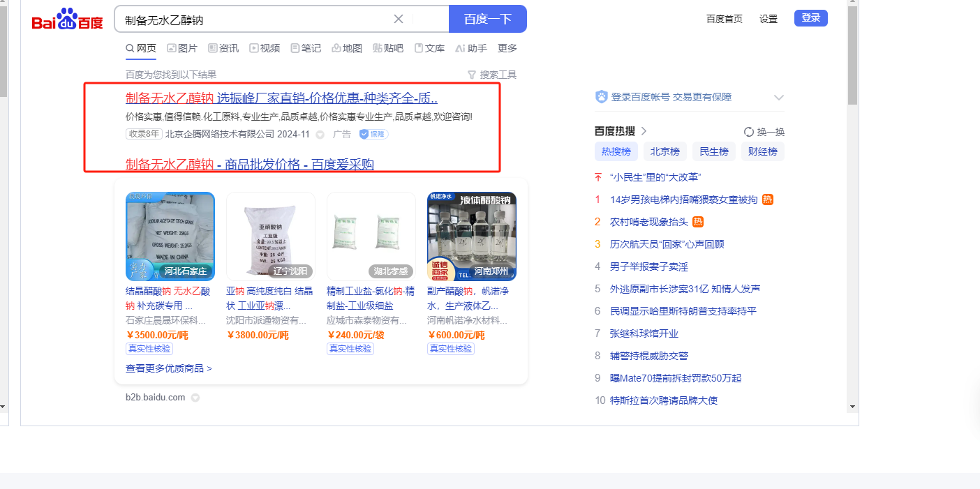Click the 登录 login button
980x489 pixels.
point(811,18)
